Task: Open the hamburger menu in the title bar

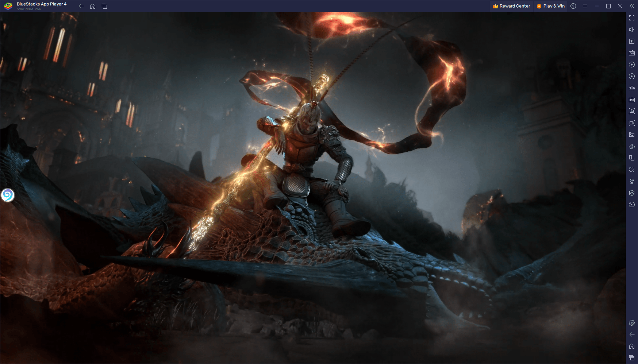Action: pos(585,6)
